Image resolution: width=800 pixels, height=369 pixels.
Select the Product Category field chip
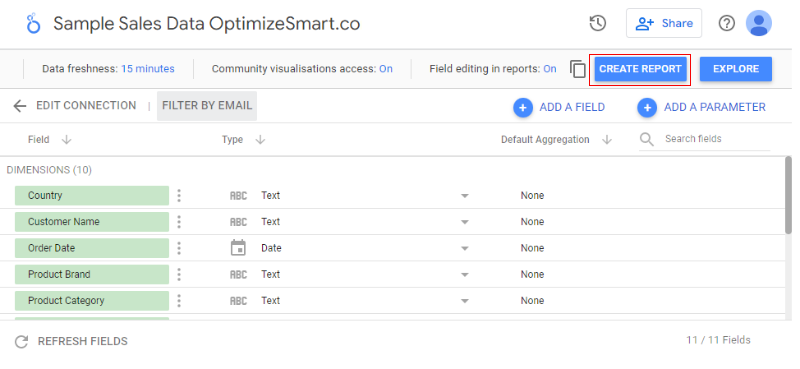click(92, 301)
